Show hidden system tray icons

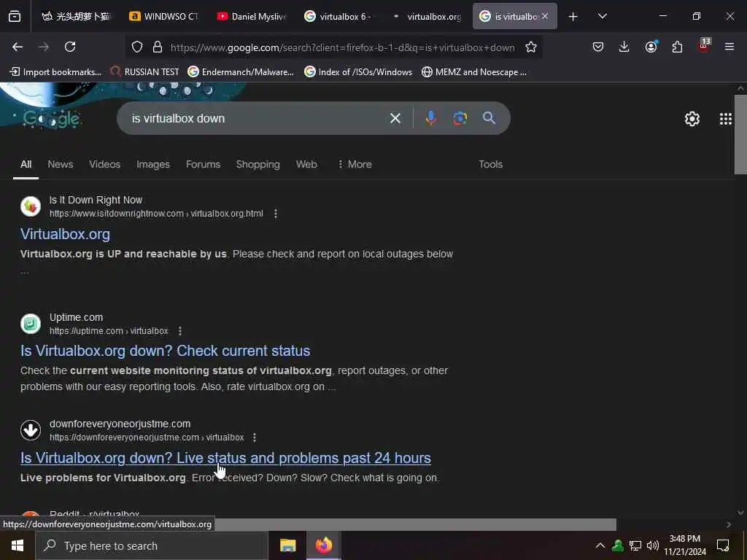[x=600, y=545]
